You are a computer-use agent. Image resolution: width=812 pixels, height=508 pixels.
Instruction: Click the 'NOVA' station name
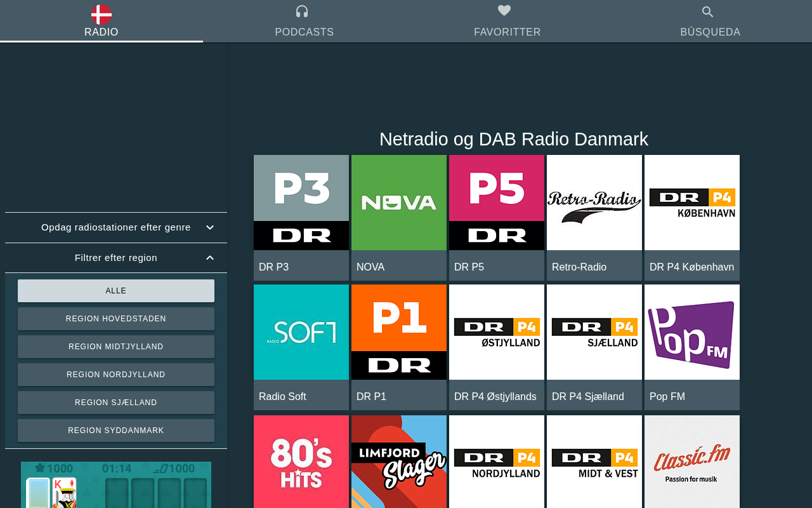pyautogui.click(x=370, y=267)
